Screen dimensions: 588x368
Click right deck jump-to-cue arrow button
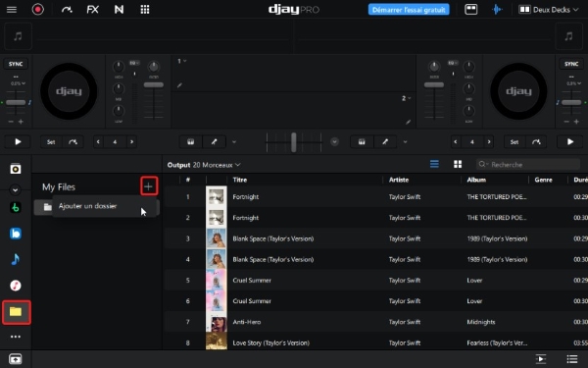tap(536, 142)
